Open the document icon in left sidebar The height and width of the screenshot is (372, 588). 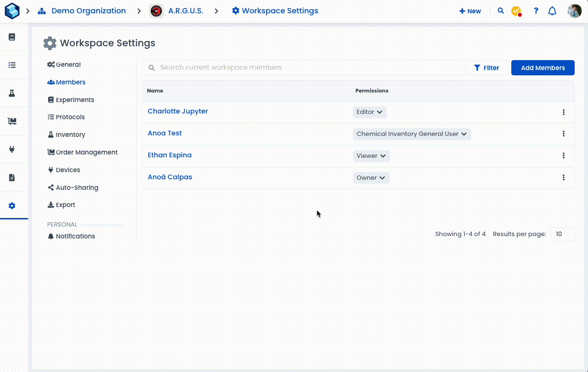pos(12,177)
